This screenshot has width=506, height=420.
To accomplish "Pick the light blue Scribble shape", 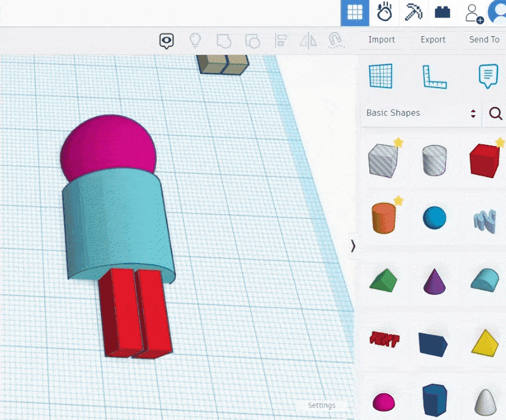I will click(485, 221).
